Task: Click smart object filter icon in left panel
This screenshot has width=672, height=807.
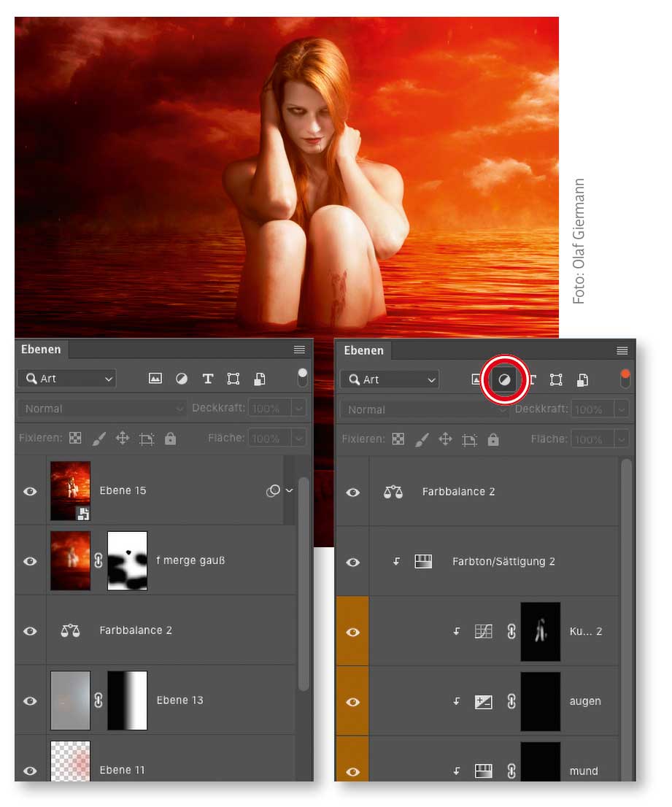Action: (260, 379)
